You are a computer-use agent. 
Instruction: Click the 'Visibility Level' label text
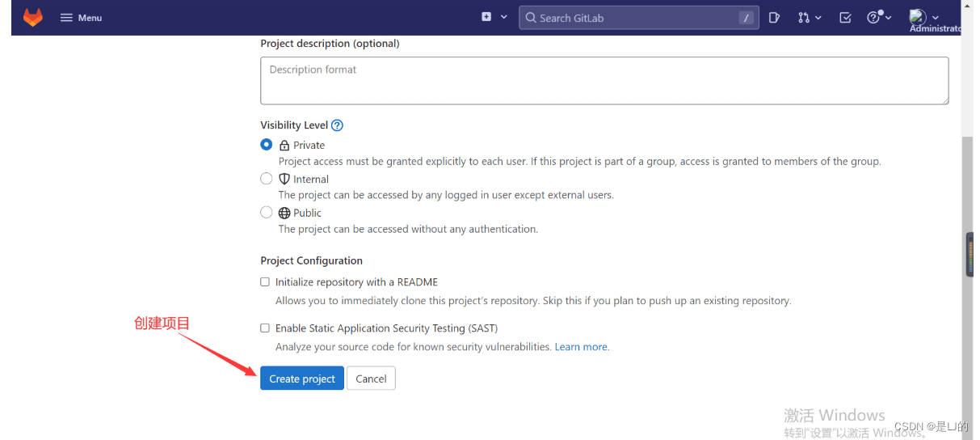pyautogui.click(x=294, y=125)
